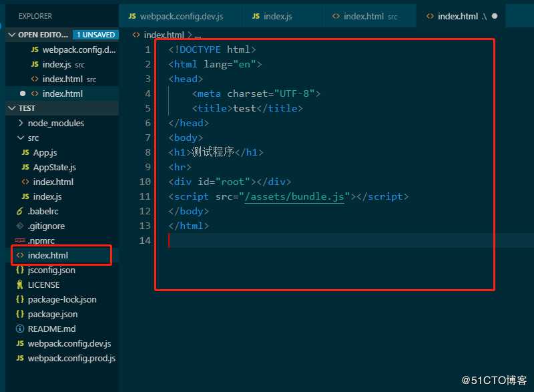Click the babel icon beside .babelrc
This screenshot has height=392, width=534.
point(20,211)
